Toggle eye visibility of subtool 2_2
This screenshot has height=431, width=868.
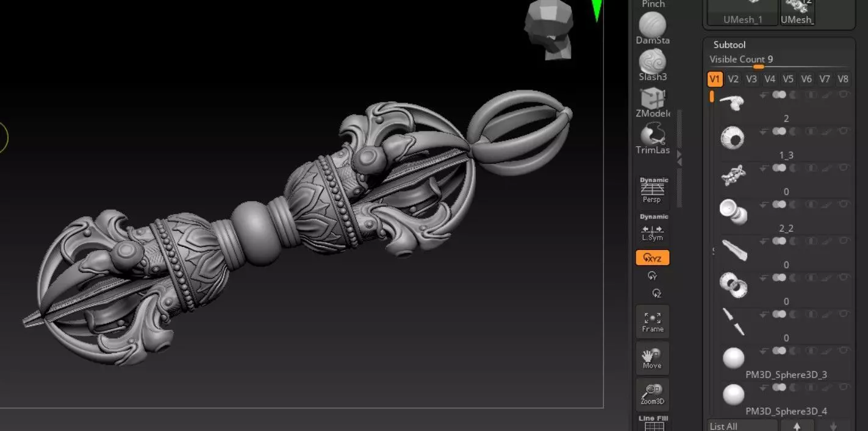tap(844, 204)
